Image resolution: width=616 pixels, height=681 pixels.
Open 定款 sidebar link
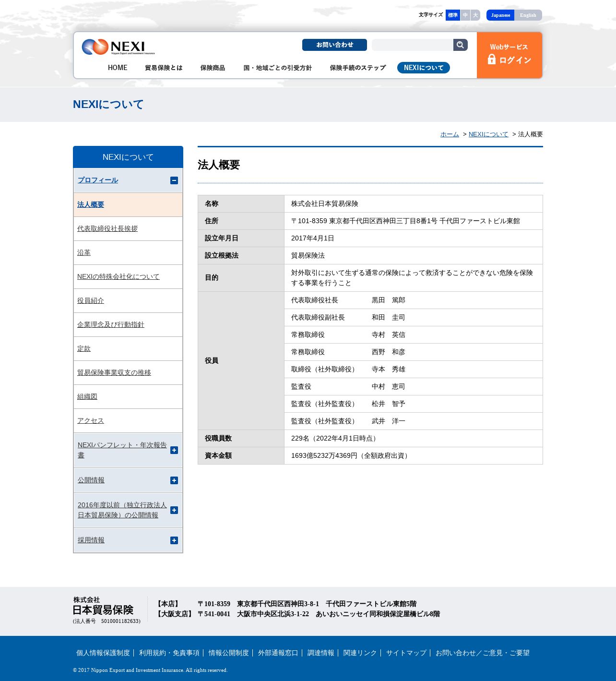(x=84, y=348)
